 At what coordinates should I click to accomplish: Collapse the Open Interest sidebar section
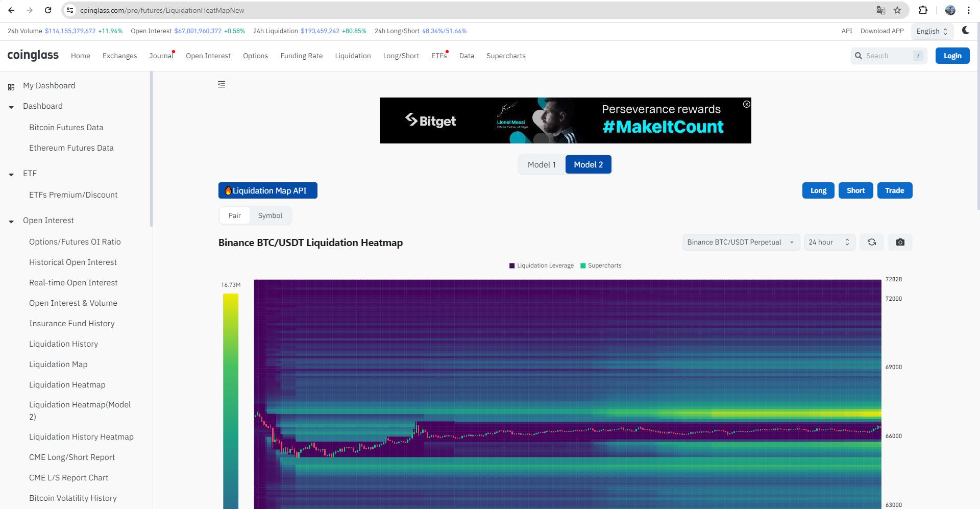point(11,222)
